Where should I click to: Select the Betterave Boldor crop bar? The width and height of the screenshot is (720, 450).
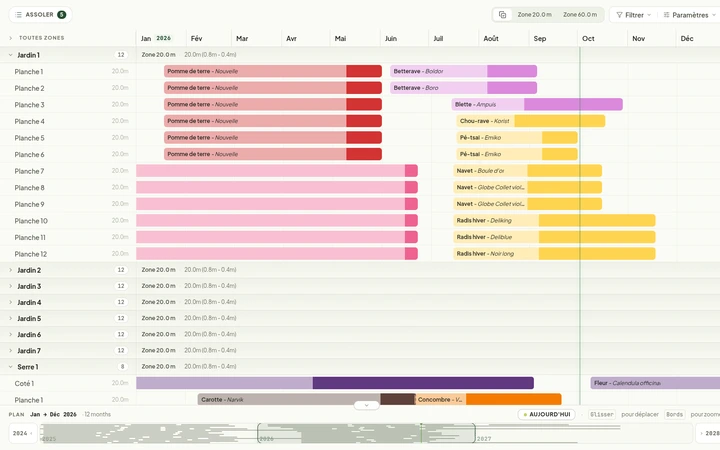click(x=463, y=71)
